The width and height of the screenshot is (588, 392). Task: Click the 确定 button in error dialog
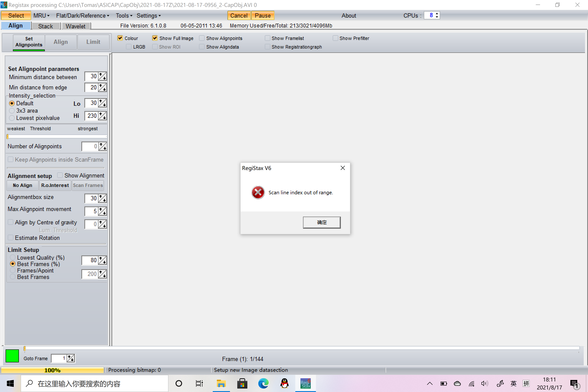[322, 222]
